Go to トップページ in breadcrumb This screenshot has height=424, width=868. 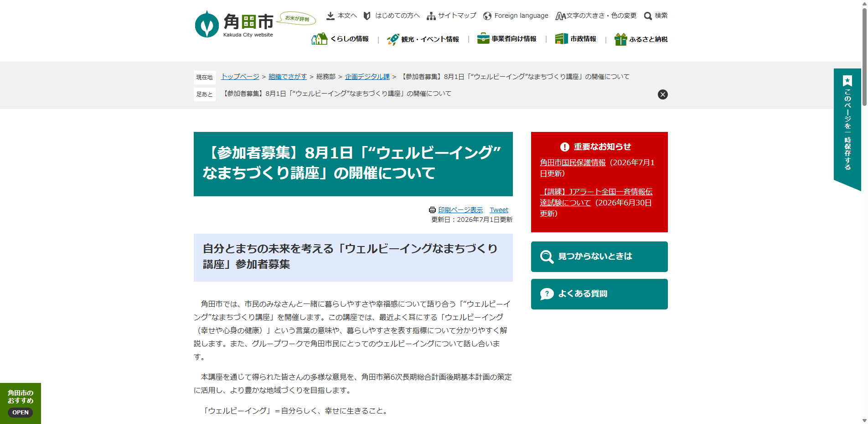240,77
